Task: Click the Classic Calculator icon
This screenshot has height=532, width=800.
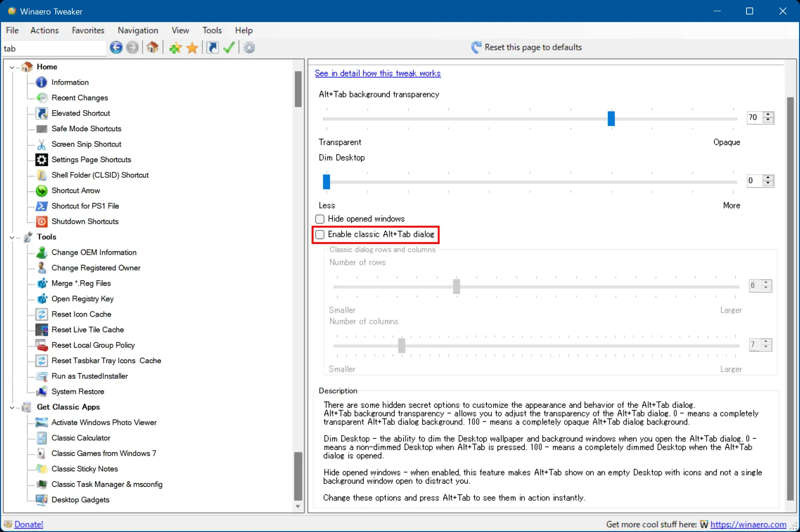Action: tap(42, 438)
